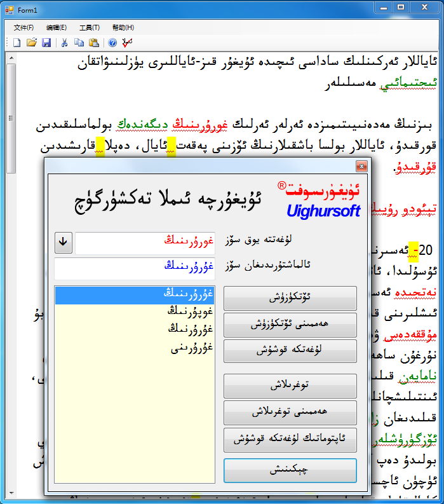This screenshot has height=504, width=444.
Task: Click the spell check red checkmark icon
Action: pos(127,43)
